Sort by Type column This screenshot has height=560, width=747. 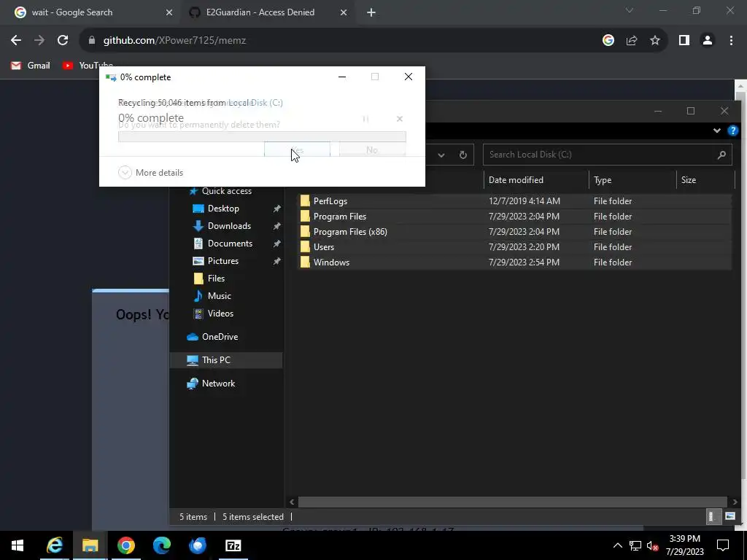click(632, 180)
